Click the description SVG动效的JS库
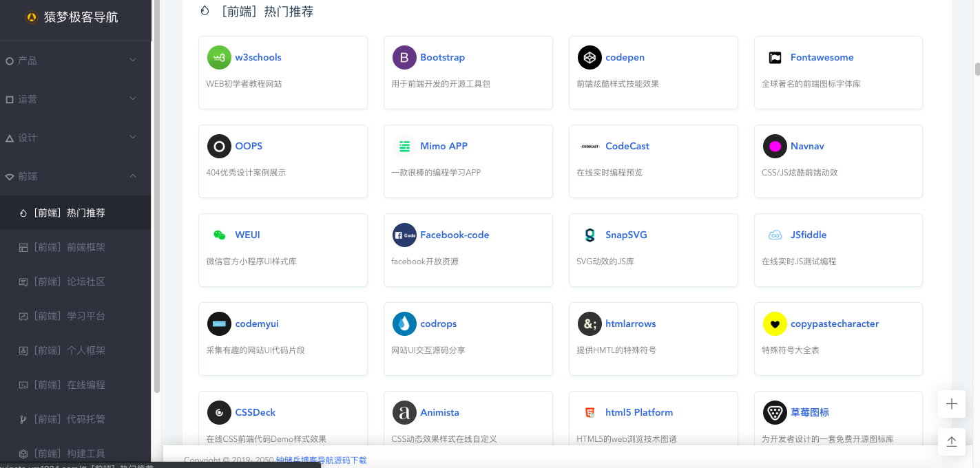 click(x=605, y=262)
